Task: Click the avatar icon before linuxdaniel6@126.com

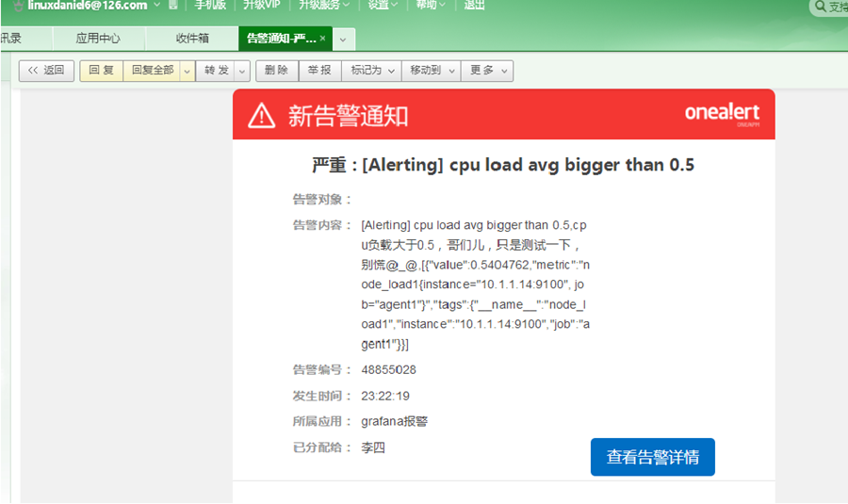Action: pos(18,6)
